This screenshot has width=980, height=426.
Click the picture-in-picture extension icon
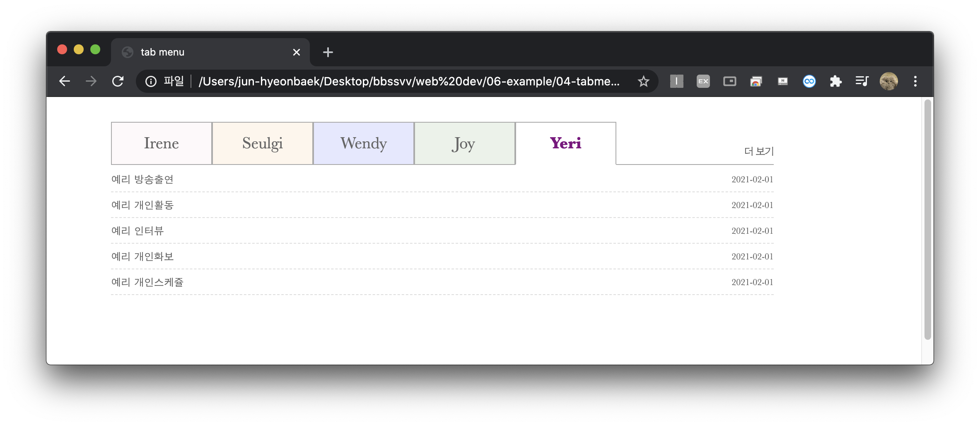729,81
